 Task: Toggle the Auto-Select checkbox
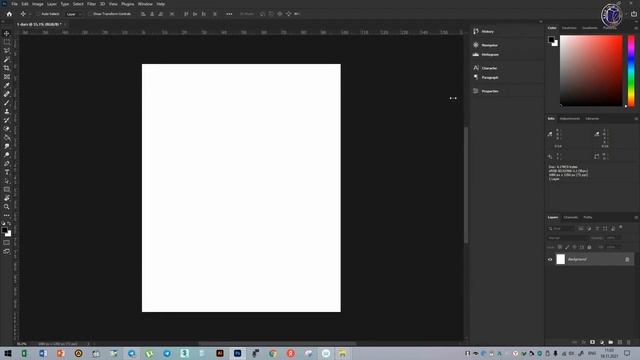coord(38,14)
